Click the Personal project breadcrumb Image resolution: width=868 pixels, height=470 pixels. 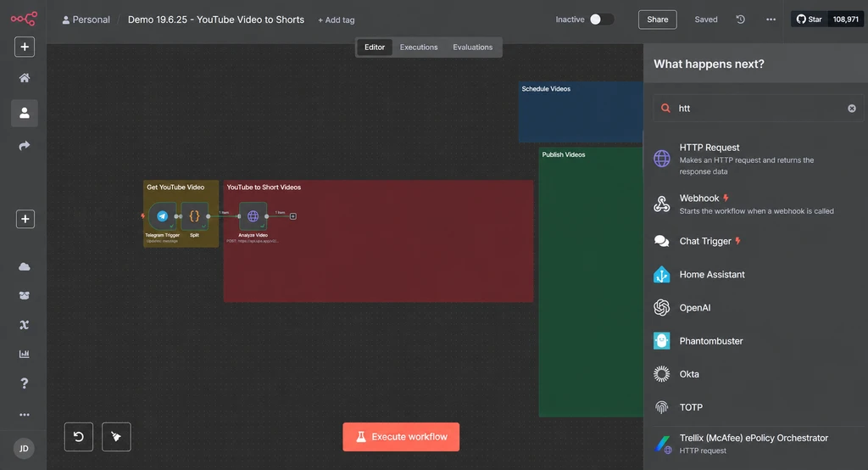pos(86,20)
